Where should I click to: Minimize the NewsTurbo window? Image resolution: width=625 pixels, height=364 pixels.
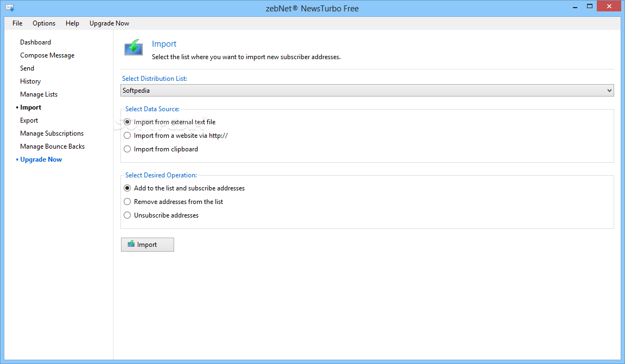point(575,7)
